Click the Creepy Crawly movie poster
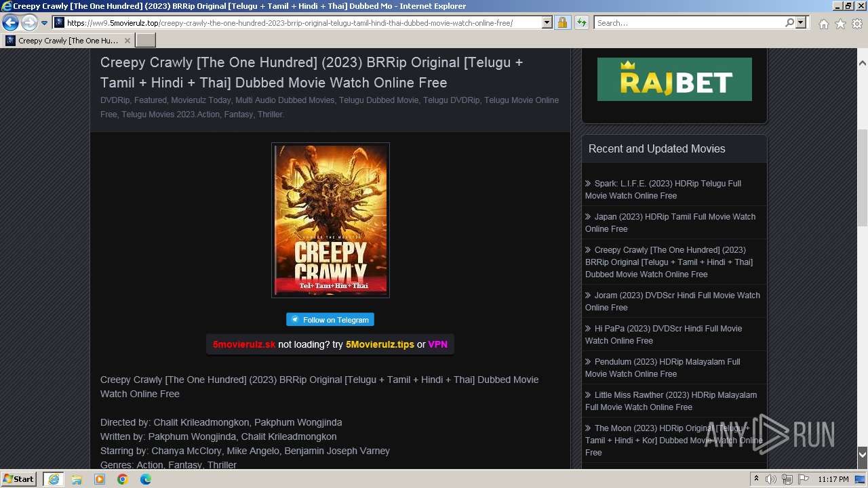 click(330, 220)
